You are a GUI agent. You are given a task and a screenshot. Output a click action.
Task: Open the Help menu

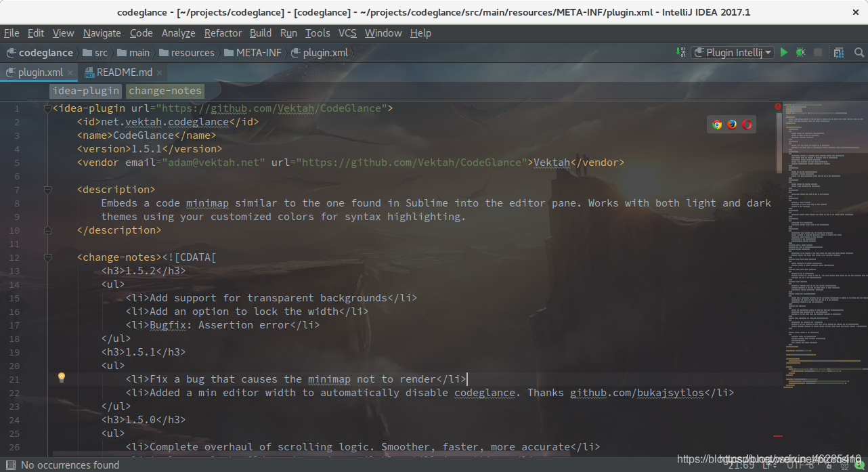[420, 33]
